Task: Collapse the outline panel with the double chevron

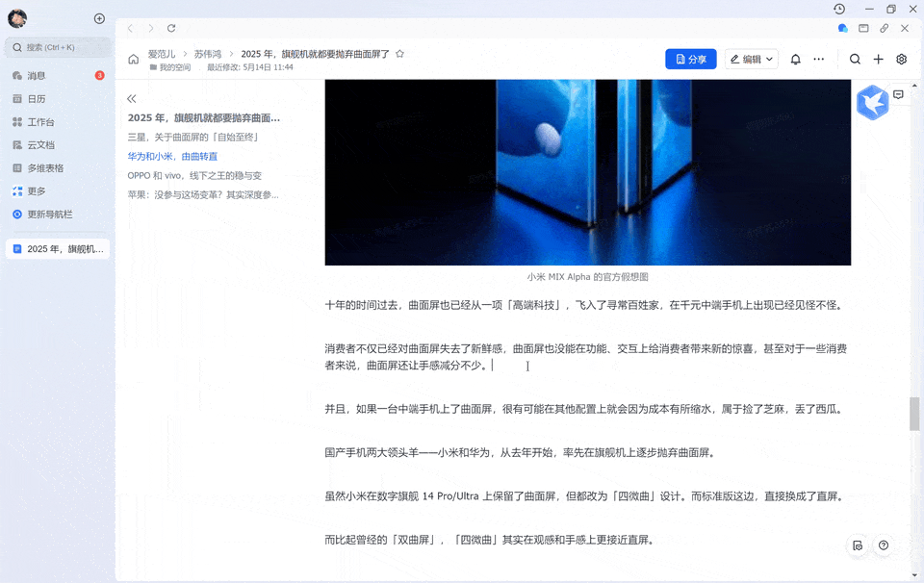Action: 131,98
